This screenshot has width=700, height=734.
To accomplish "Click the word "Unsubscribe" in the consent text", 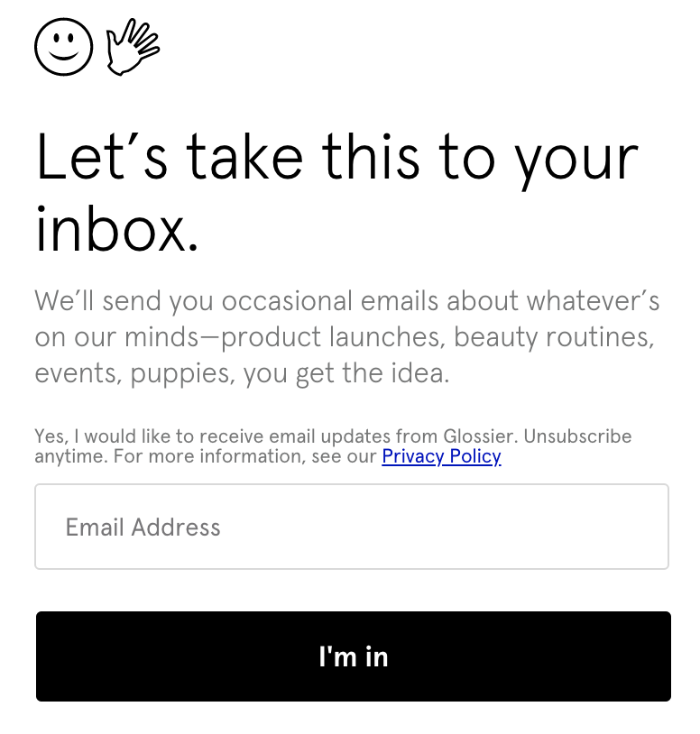I will 577,436.
